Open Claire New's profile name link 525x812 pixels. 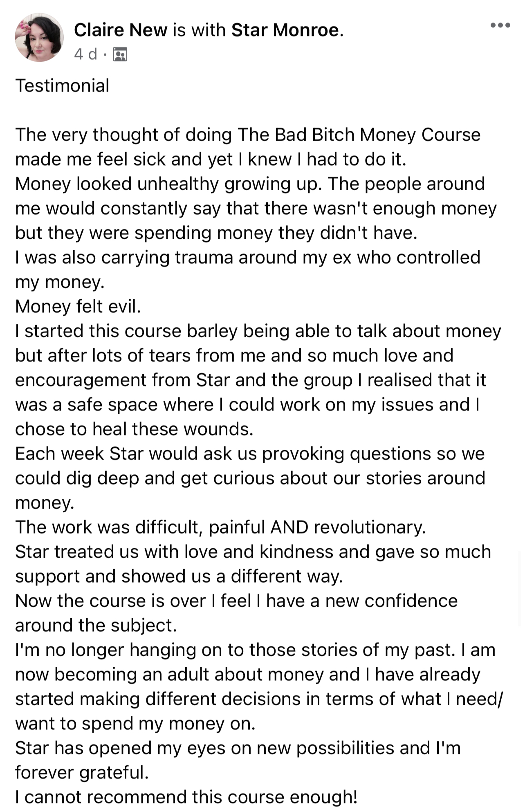pyautogui.click(x=121, y=30)
